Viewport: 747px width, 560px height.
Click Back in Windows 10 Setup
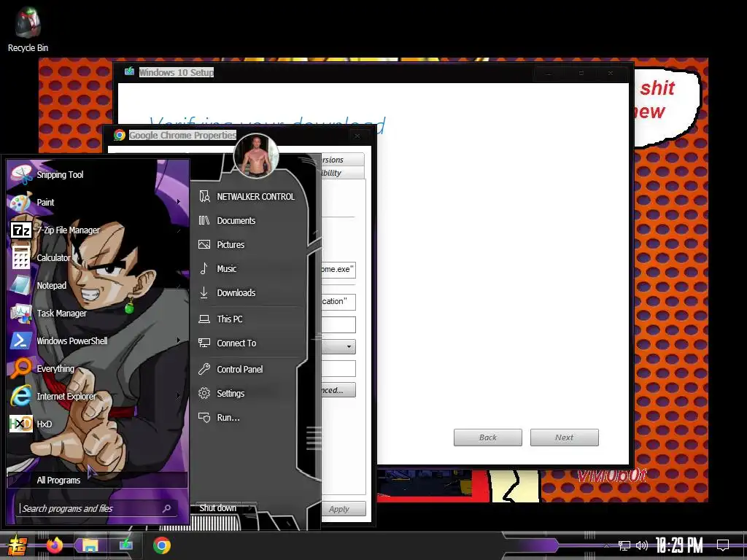[488, 437]
